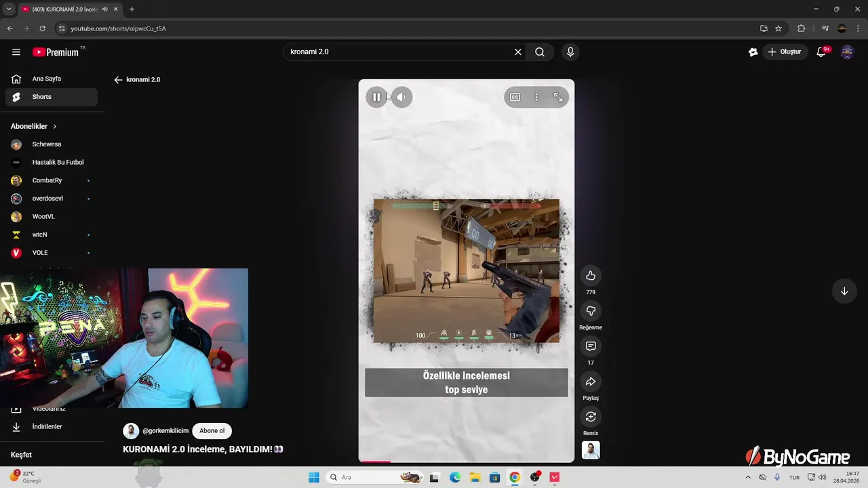Open File Explorer from taskbar
The width and height of the screenshot is (868, 488).
(x=475, y=477)
